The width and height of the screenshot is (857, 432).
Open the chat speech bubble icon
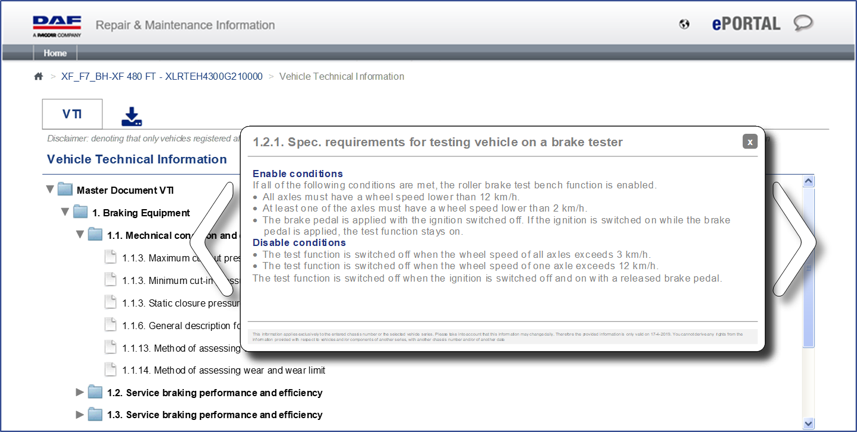803,23
